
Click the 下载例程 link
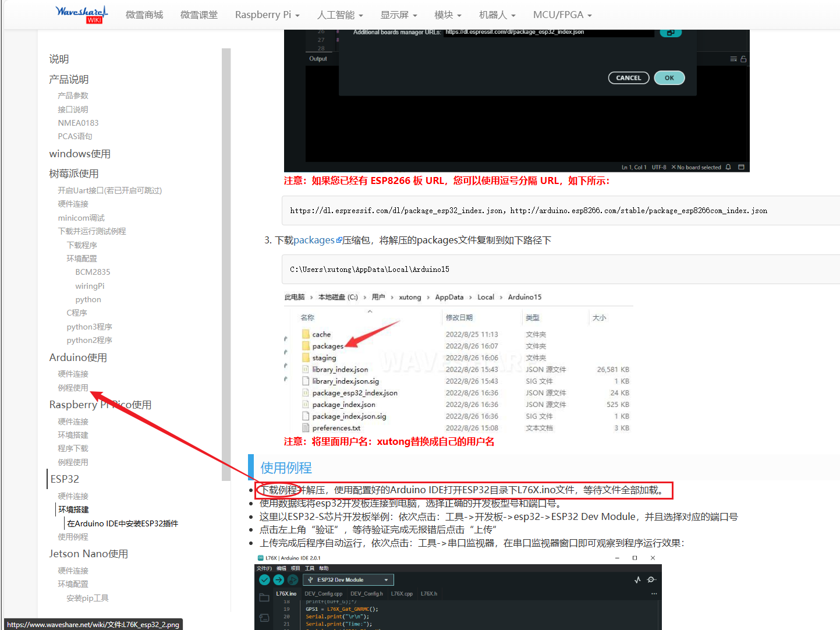click(x=279, y=490)
